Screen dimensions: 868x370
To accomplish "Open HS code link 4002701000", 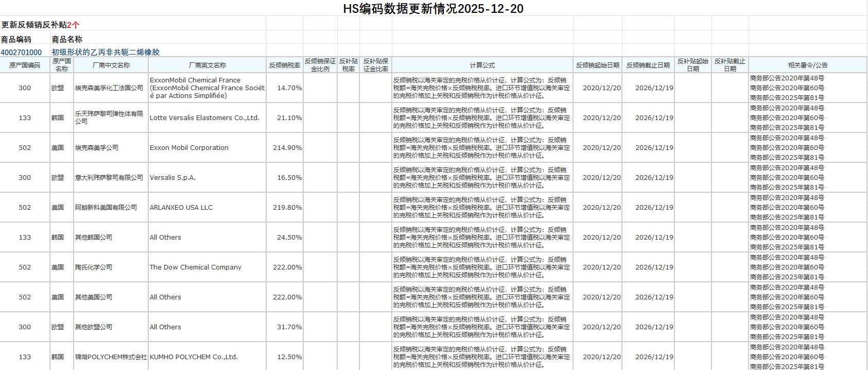I will point(21,53).
